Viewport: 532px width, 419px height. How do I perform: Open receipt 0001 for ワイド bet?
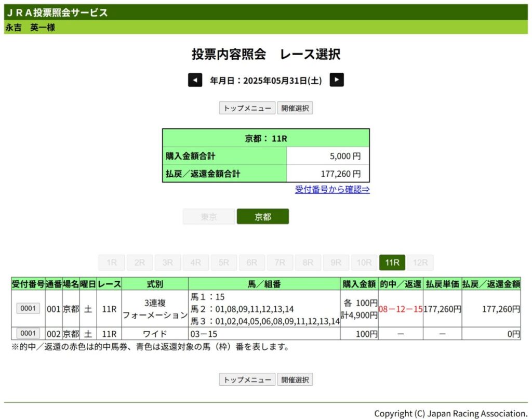[x=28, y=333]
